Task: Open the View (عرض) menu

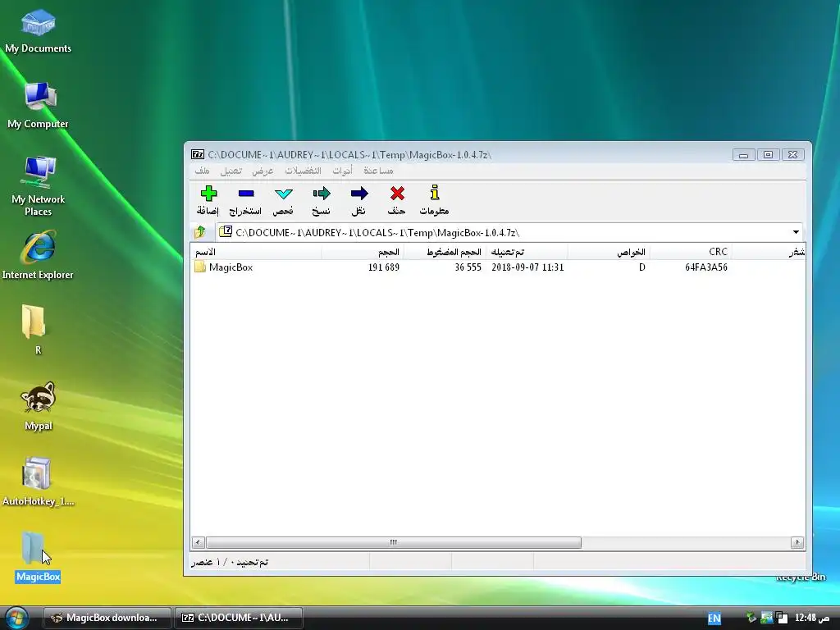Action: [263, 171]
